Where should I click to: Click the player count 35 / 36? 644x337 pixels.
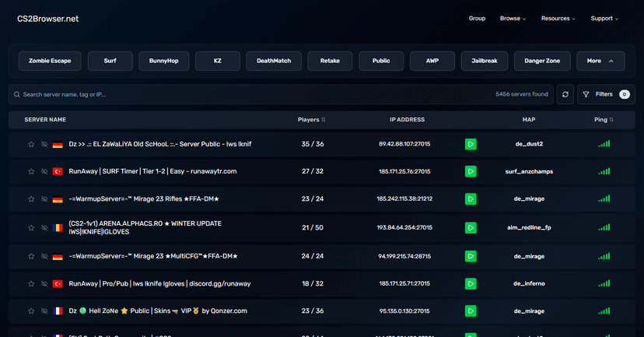click(313, 144)
